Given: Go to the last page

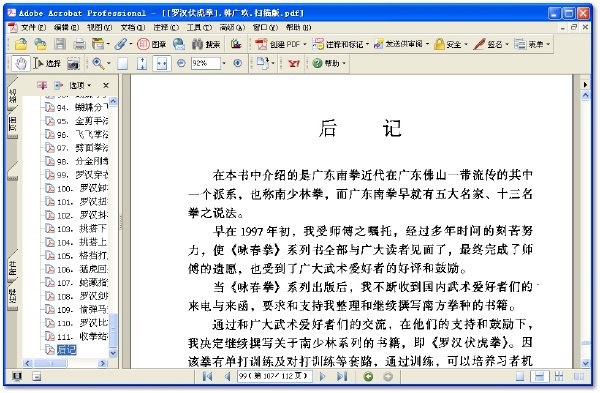Looking at the screenshot, I should (342, 377).
